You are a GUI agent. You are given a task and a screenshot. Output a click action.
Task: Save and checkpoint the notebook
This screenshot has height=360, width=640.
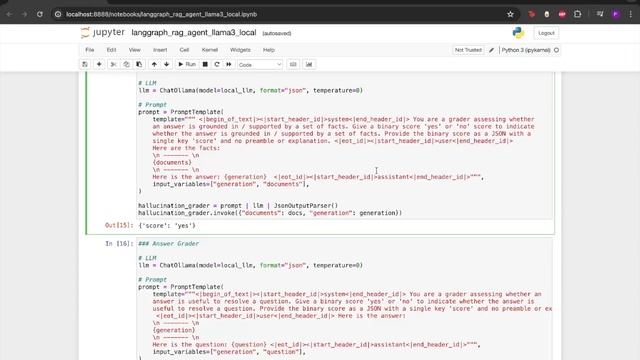(x=85, y=64)
